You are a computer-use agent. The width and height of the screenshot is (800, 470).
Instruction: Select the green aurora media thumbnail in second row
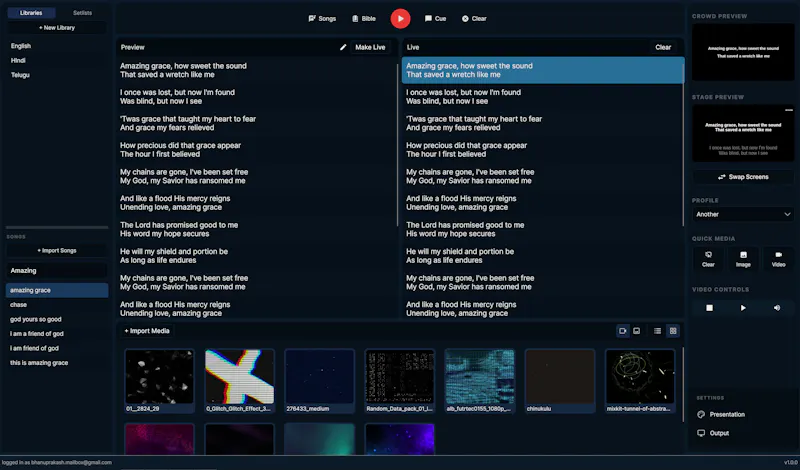click(x=319, y=439)
